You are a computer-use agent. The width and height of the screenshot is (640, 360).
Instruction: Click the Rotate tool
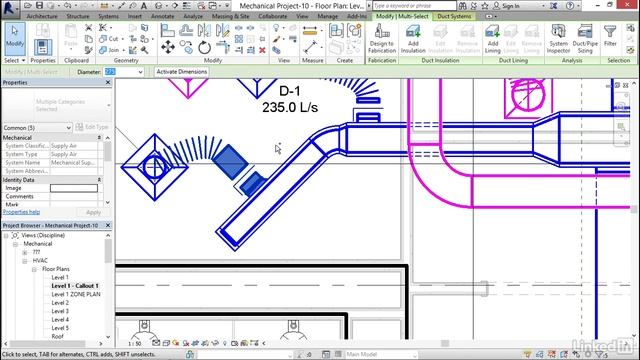204,47
